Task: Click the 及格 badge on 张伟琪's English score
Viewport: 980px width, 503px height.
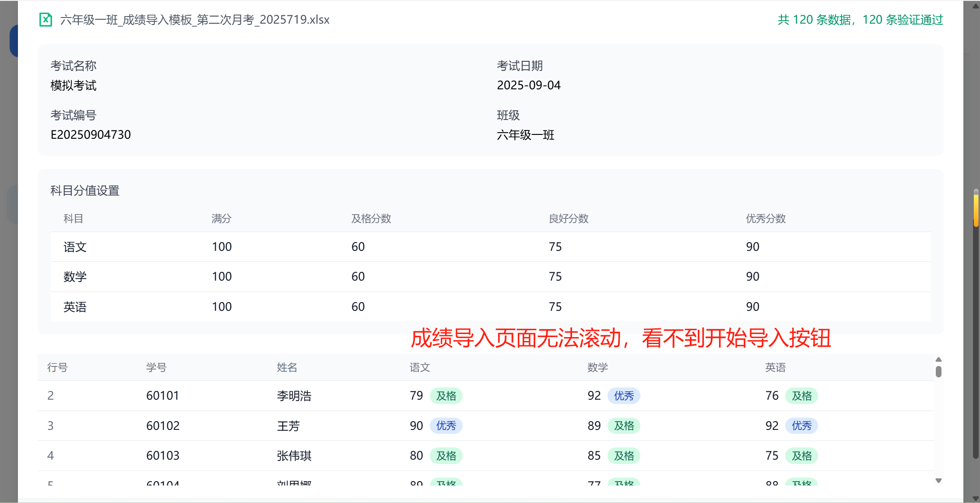Action: click(802, 455)
